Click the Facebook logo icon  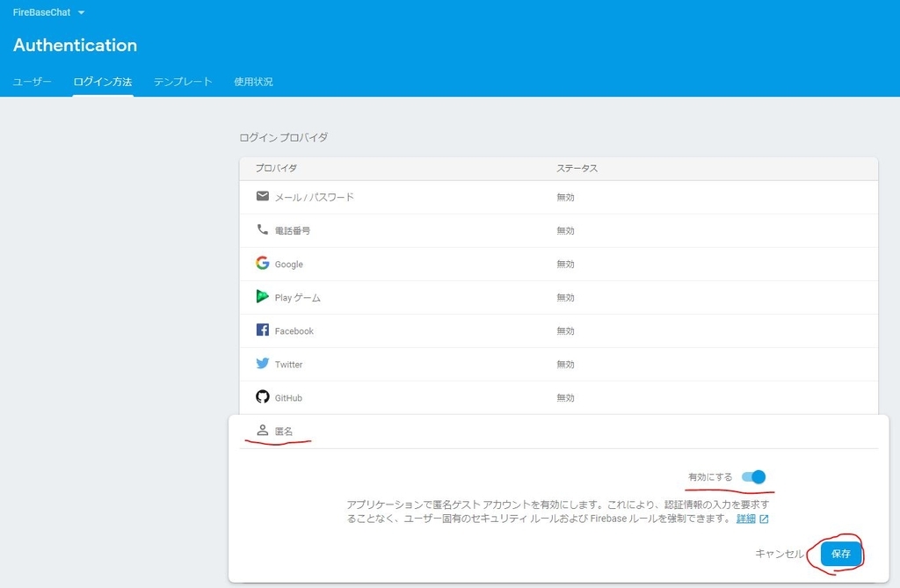click(x=262, y=330)
